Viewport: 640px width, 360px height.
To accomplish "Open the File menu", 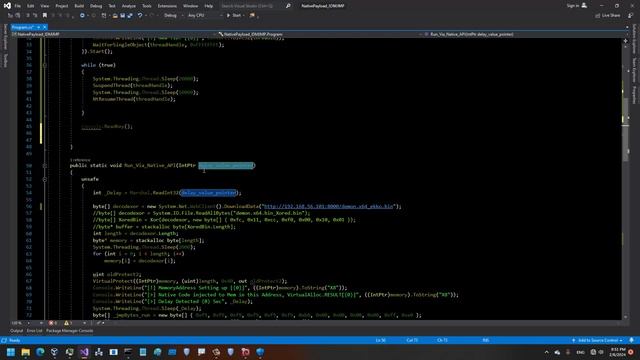I will click(x=18, y=6).
